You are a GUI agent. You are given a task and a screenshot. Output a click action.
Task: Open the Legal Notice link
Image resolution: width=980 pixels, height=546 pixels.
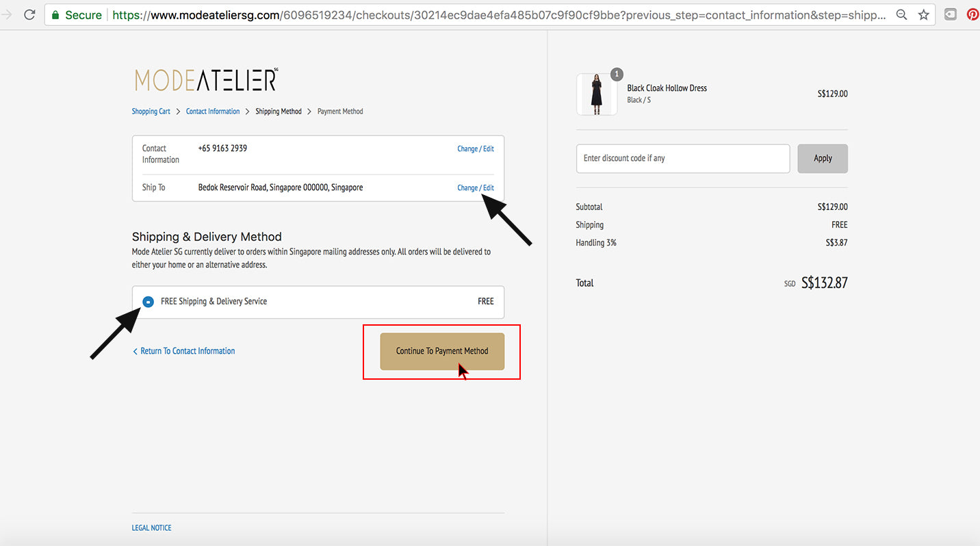coord(151,528)
